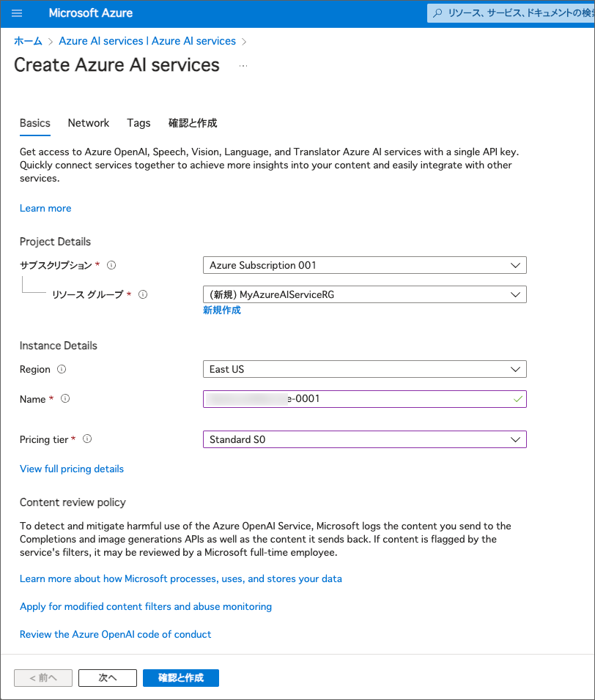Screen dimensions: 595x700
Task: Show info tooltip for リソース グループ
Action: coord(143,294)
